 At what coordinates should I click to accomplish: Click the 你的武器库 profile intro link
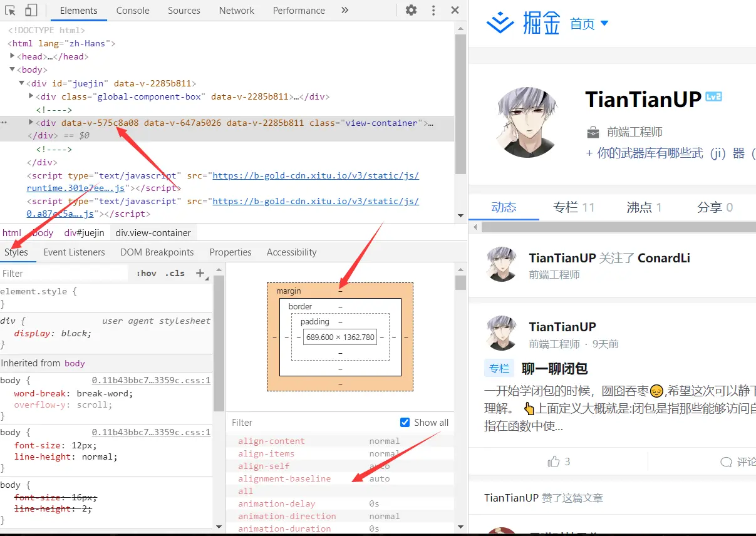pyautogui.click(x=671, y=153)
